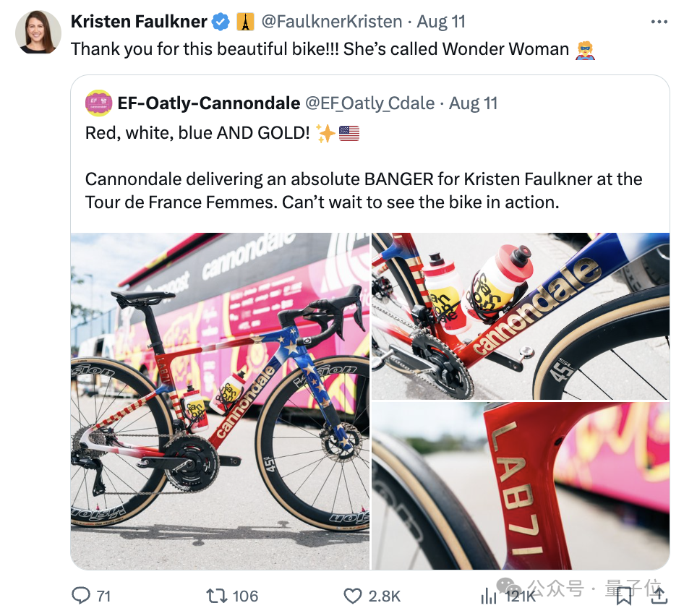Open the more options ellipsis menu
The height and width of the screenshot is (616, 684).
tap(659, 22)
